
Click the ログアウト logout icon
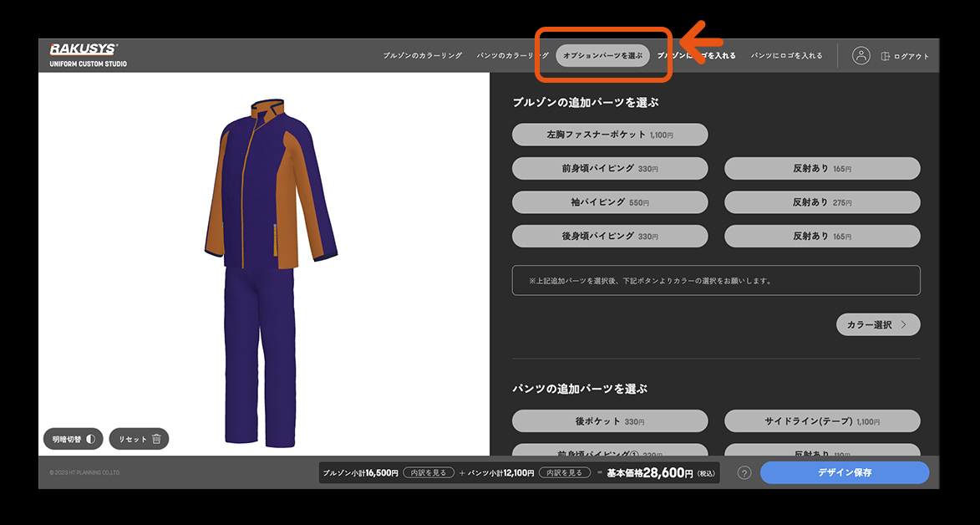(x=886, y=56)
